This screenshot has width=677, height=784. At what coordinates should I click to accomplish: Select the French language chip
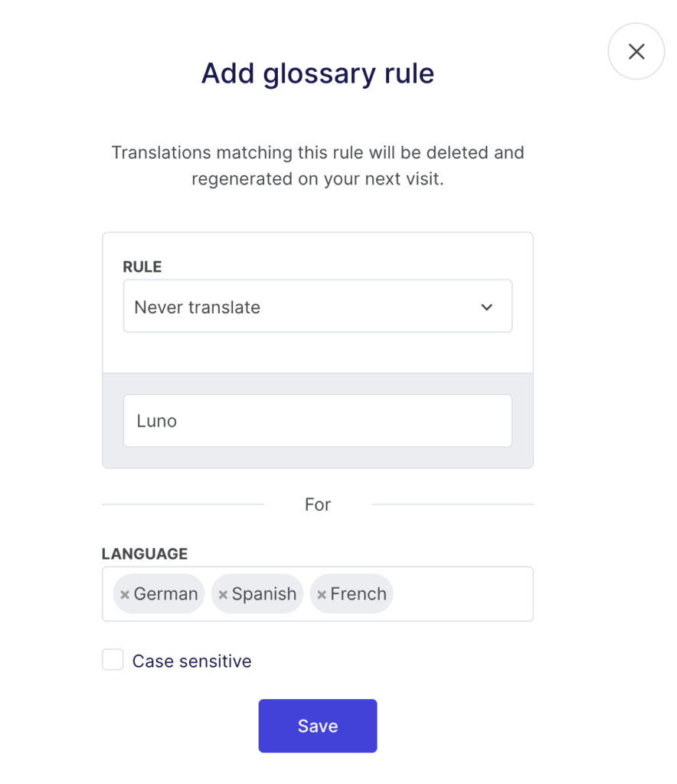(352, 594)
